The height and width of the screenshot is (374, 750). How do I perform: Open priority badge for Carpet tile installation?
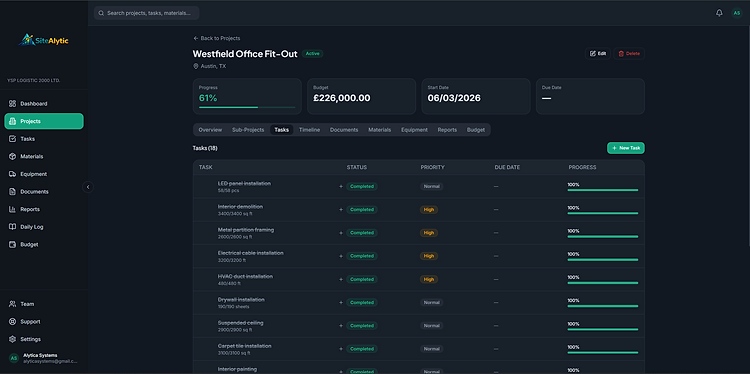click(x=432, y=349)
